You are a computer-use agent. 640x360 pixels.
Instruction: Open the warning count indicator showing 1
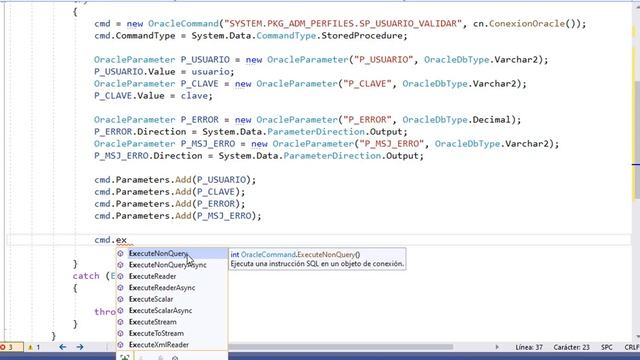coord(33,347)
